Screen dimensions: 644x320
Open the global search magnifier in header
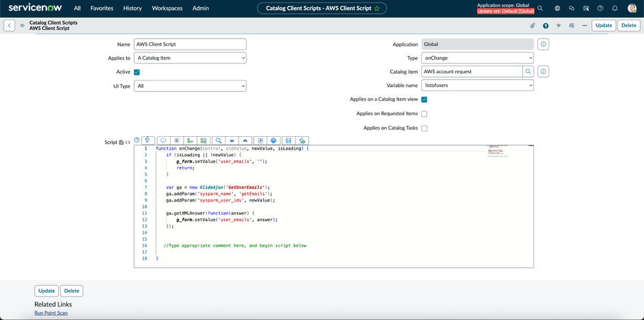[540, 9]
